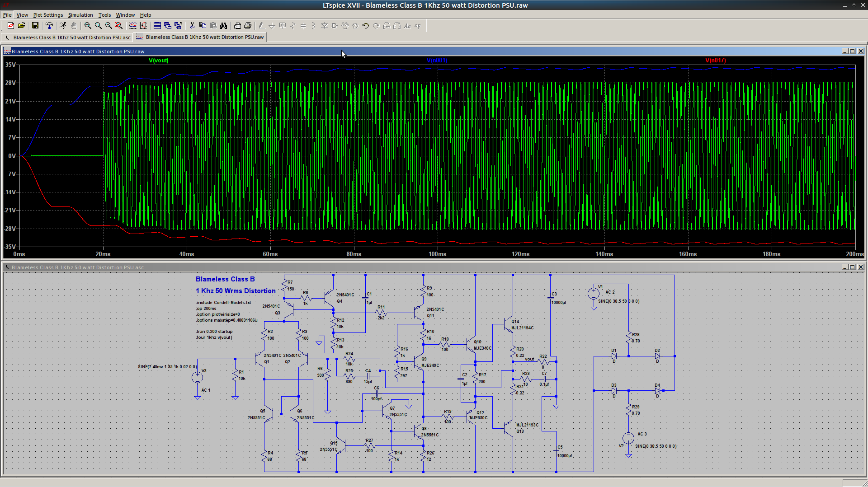Select the Move hand tool
Image resolution: width=868 pixels, height=487 pixels.
pyautogui.click(x=345, y=26)
